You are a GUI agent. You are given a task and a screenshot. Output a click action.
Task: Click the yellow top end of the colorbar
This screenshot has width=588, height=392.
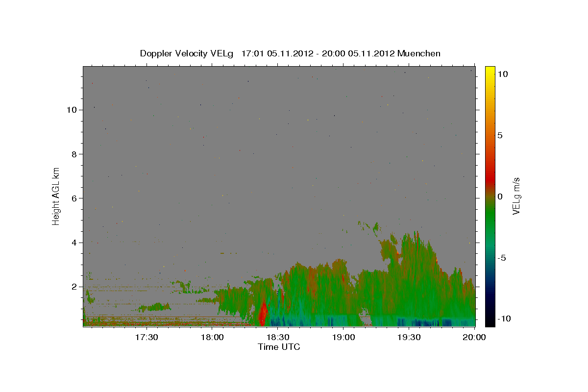tap(490, 71)
